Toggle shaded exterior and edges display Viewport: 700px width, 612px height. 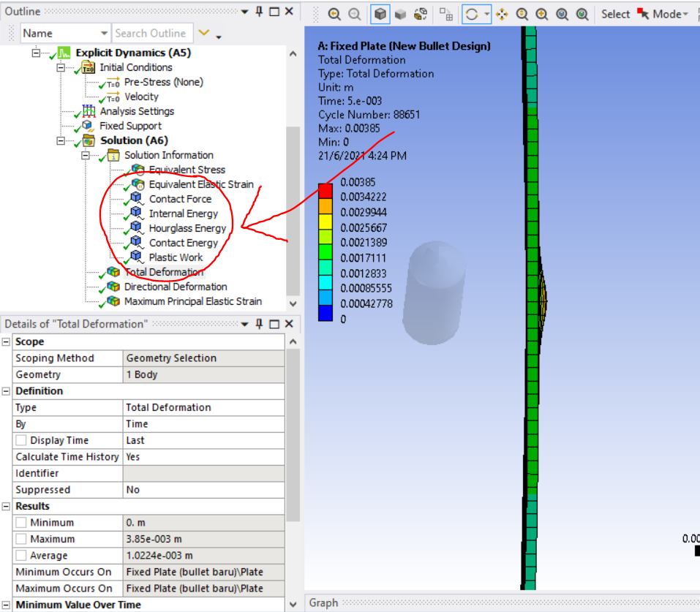pos(380,14)
